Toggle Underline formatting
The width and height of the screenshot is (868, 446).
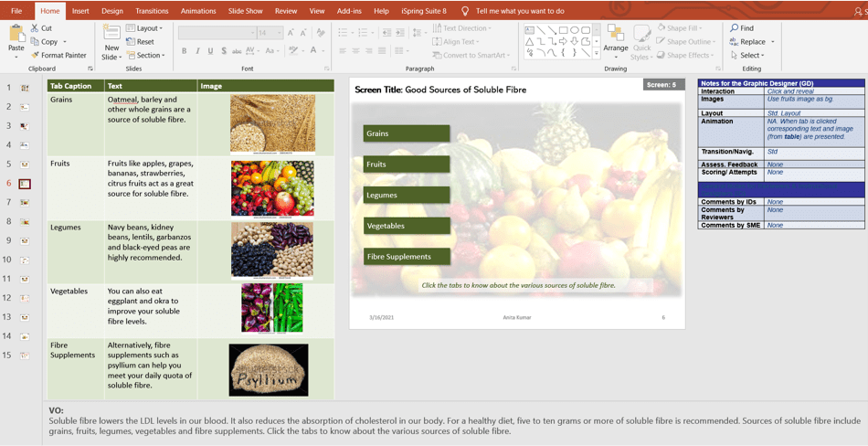[x=210, y=51]
